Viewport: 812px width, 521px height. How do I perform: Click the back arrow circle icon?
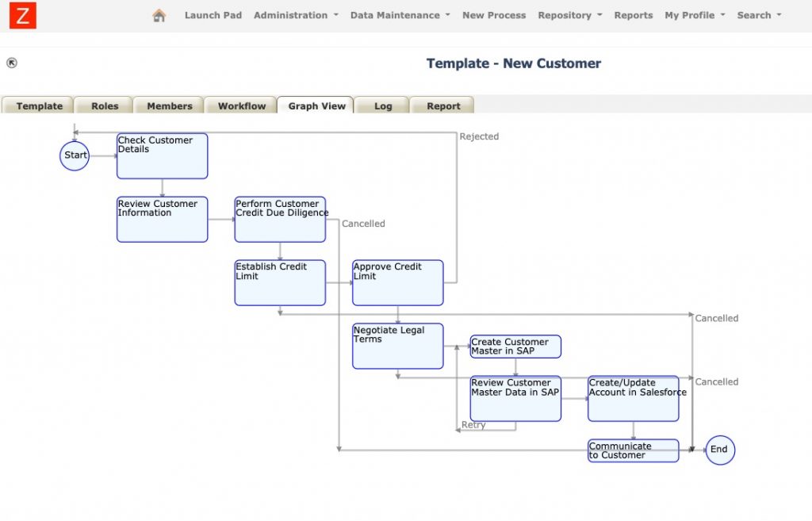(11, 63)
